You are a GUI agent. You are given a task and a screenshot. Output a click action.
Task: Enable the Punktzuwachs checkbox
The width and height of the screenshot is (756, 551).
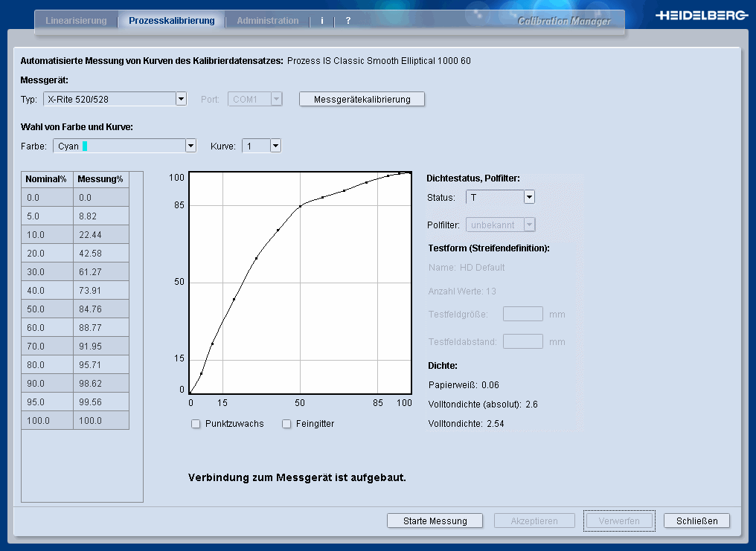point(196,424)
